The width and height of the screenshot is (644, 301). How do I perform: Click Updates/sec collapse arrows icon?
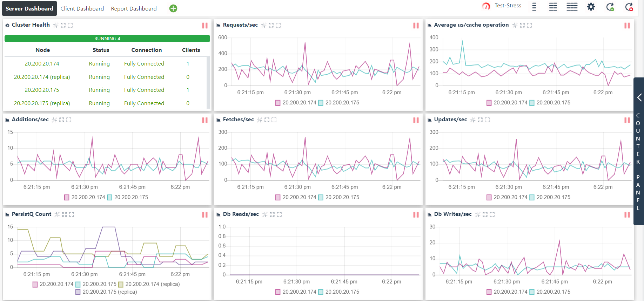pyautogui.click(x=473, y=120)
